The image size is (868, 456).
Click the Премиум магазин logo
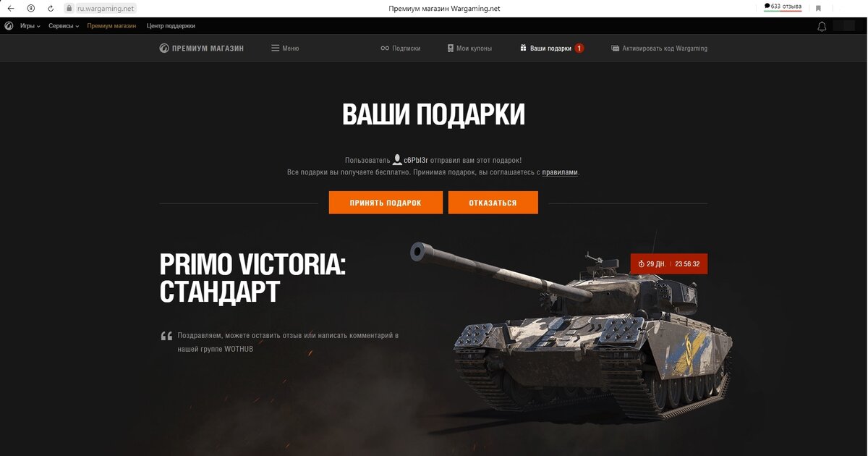202,48
